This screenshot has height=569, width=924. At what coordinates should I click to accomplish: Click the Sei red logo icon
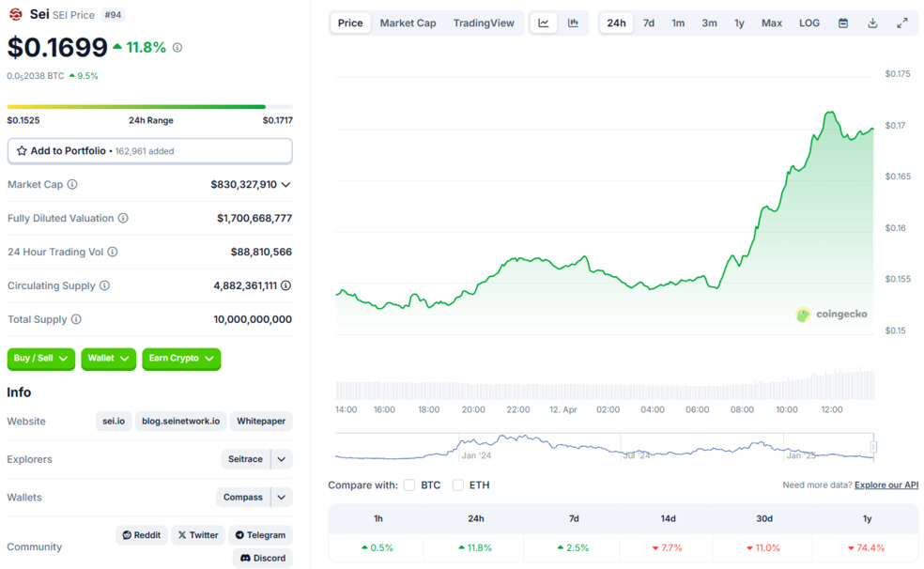[x=16, y=13]
